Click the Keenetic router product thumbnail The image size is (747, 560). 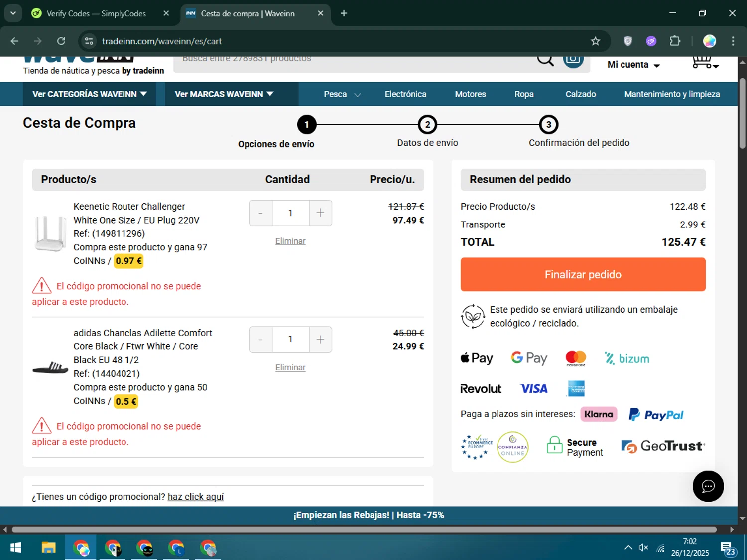(50, 233)
